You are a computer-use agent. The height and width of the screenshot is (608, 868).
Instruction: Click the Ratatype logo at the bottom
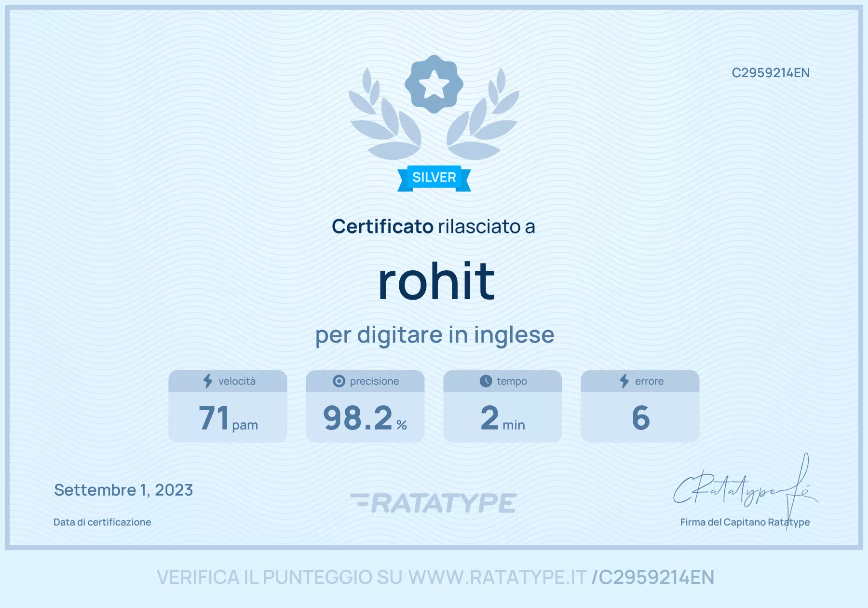coord(434,503)
